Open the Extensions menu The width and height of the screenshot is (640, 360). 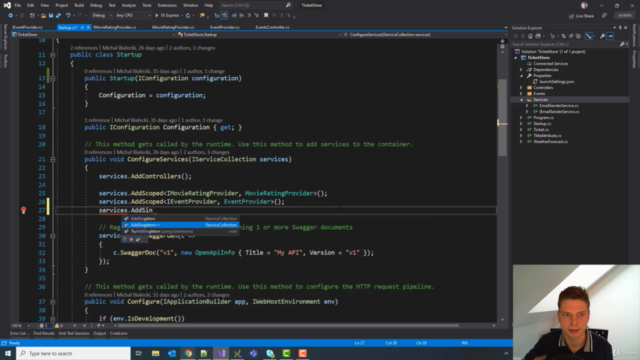[167, 5]
